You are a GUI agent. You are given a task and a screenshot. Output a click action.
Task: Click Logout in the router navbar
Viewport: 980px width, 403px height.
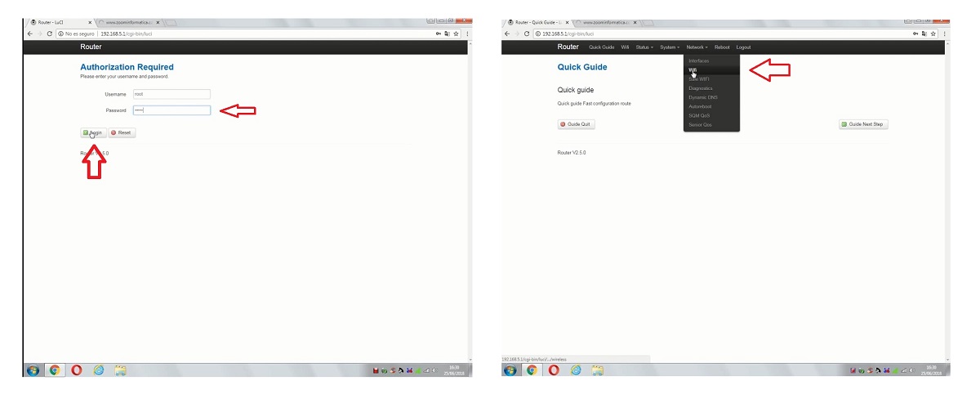click(x=743, y=47)
